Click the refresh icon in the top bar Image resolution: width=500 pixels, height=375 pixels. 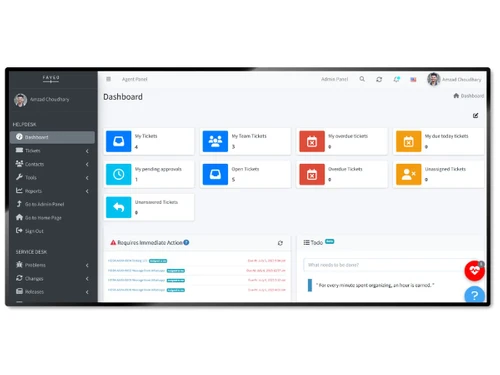379,79
